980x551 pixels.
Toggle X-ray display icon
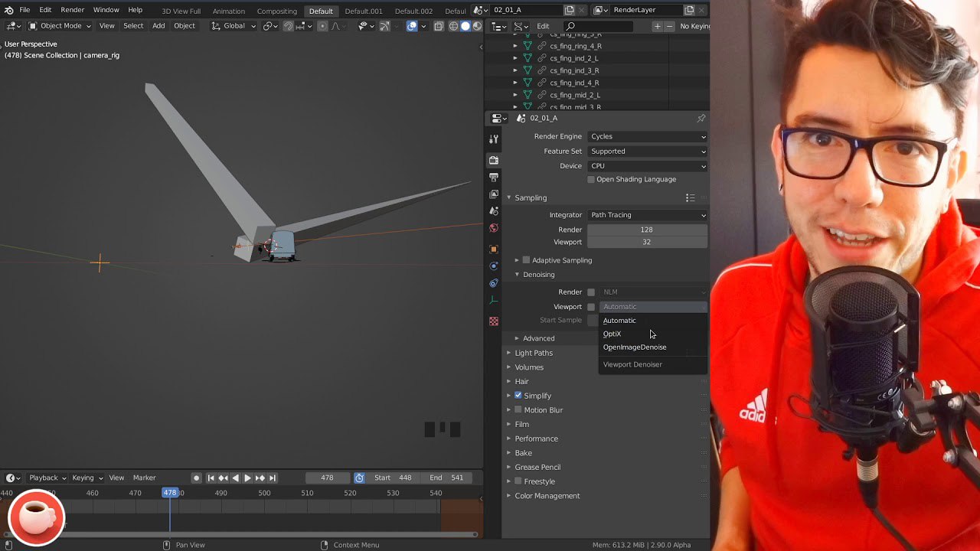pyautogui.click(x=439, y=26)
